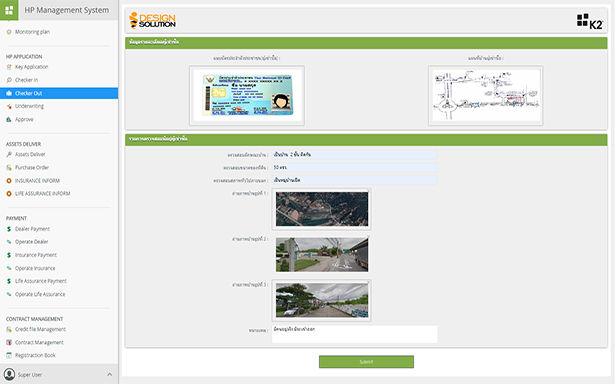Click the aerial satellite photo thumbnail

point(322,209)
